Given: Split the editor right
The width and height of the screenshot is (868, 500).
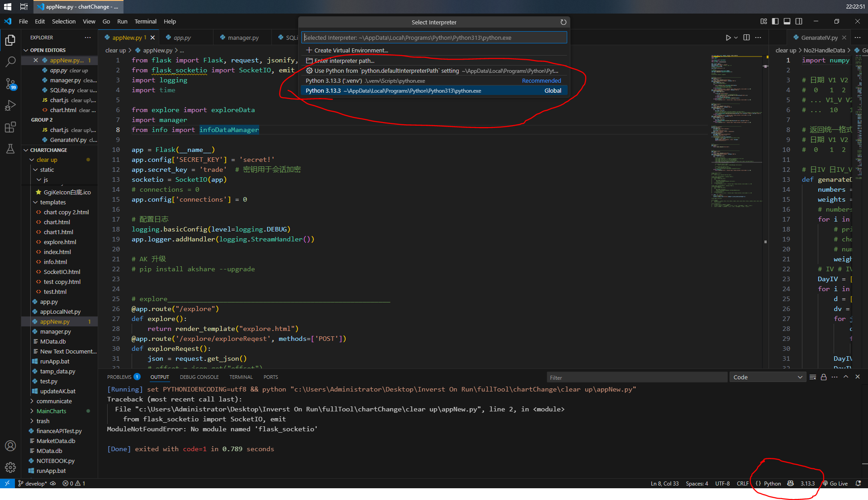Looking at the screenshot, I should tap(746, 38).
